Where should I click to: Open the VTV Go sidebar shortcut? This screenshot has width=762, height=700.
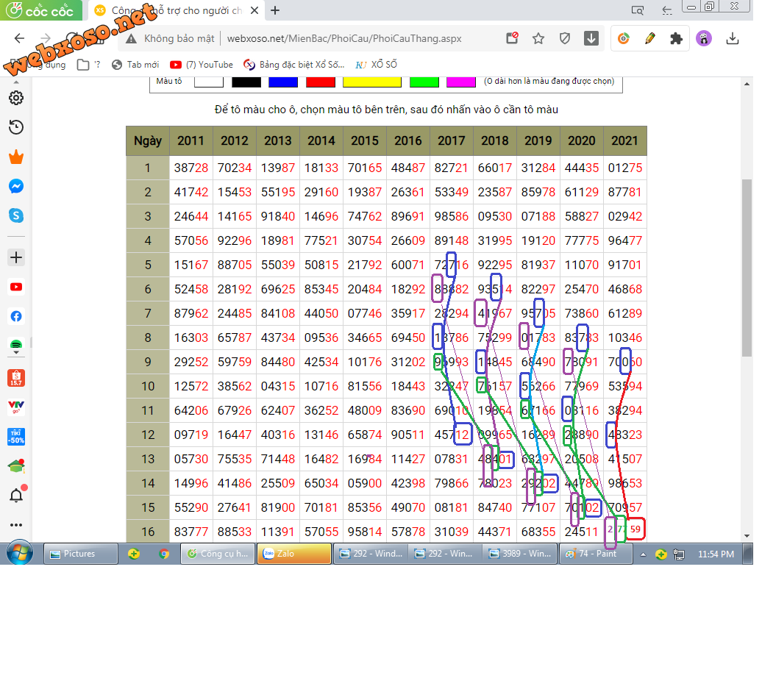(16, 407)
